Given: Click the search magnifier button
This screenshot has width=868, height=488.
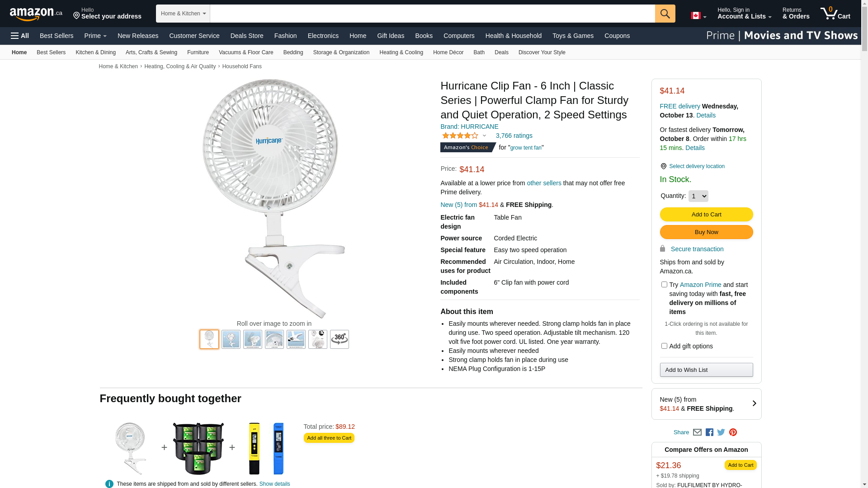Looking at the screenshot, I should click(x=665, y=14).
